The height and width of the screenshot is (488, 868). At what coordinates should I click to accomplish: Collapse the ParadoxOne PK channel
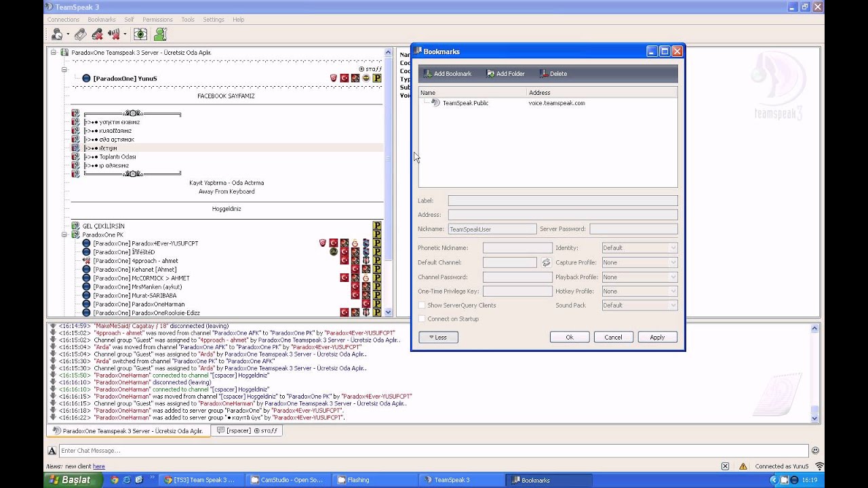(64, 235)
